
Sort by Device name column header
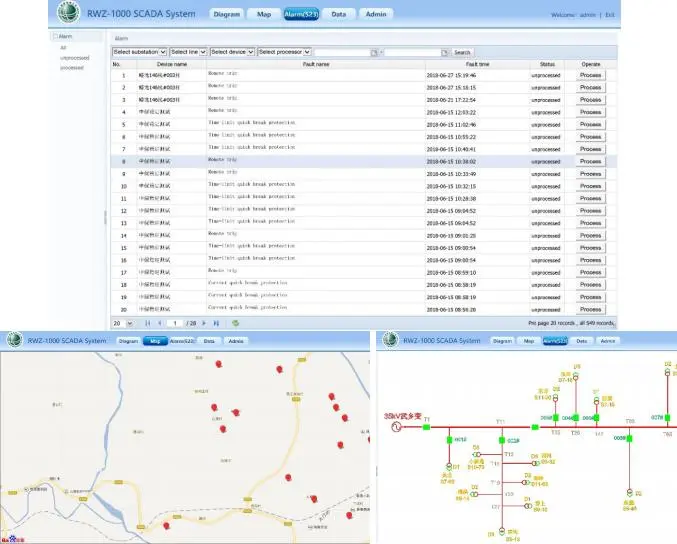pyautogui.click(x=172, y=64)
